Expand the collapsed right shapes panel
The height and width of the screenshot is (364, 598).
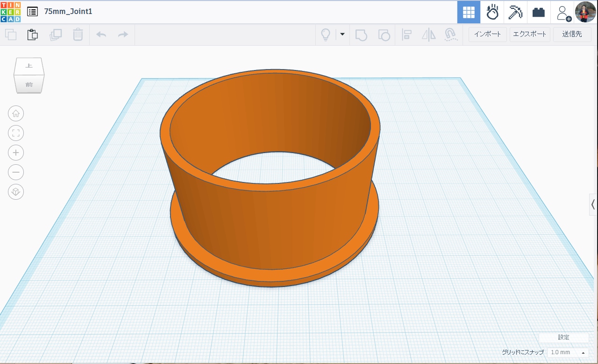click(x=593, y=204)
